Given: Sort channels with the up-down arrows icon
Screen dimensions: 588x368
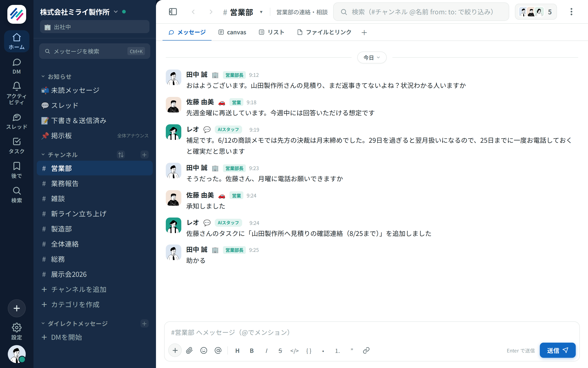Looking at the screenshot, I should 121,155.
